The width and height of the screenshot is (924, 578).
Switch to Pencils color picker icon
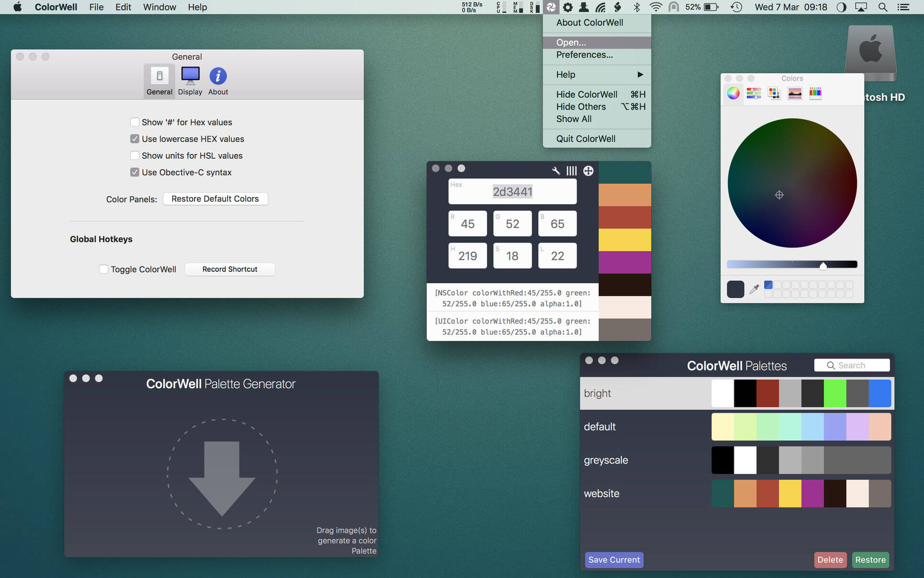[x=815, y=93]
